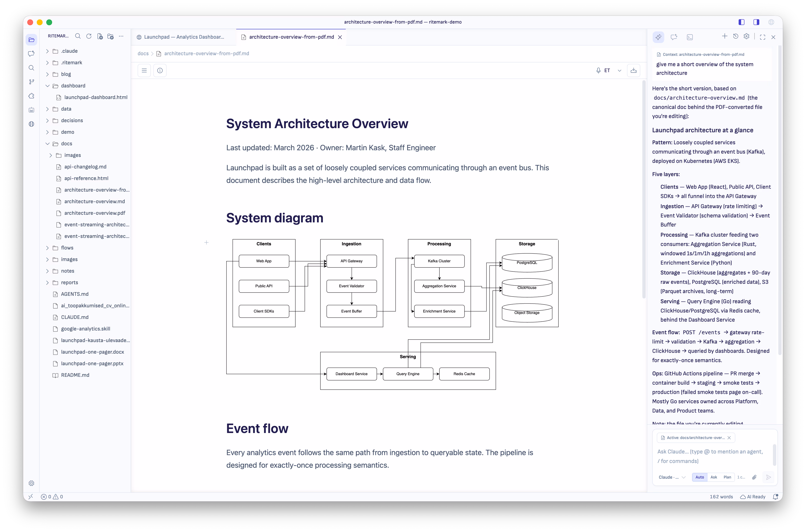Open AI panel settings gear
This screenshot has height=532, width=806.
pyautogui.click(x=746, y=36)
